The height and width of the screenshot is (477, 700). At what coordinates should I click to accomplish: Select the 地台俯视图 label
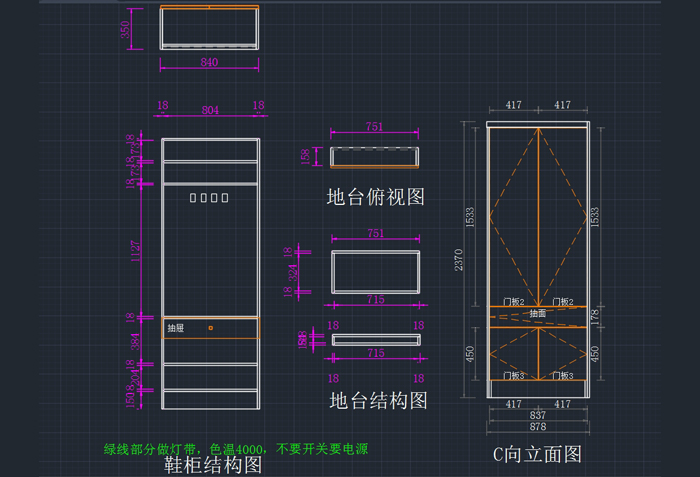pyautogui.click(x=375, y=196)
